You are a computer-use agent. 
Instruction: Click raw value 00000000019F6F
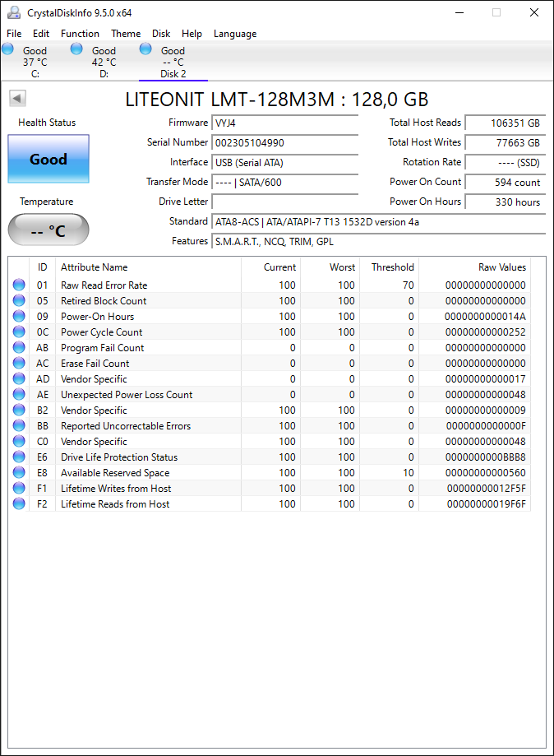pos(486,503)
